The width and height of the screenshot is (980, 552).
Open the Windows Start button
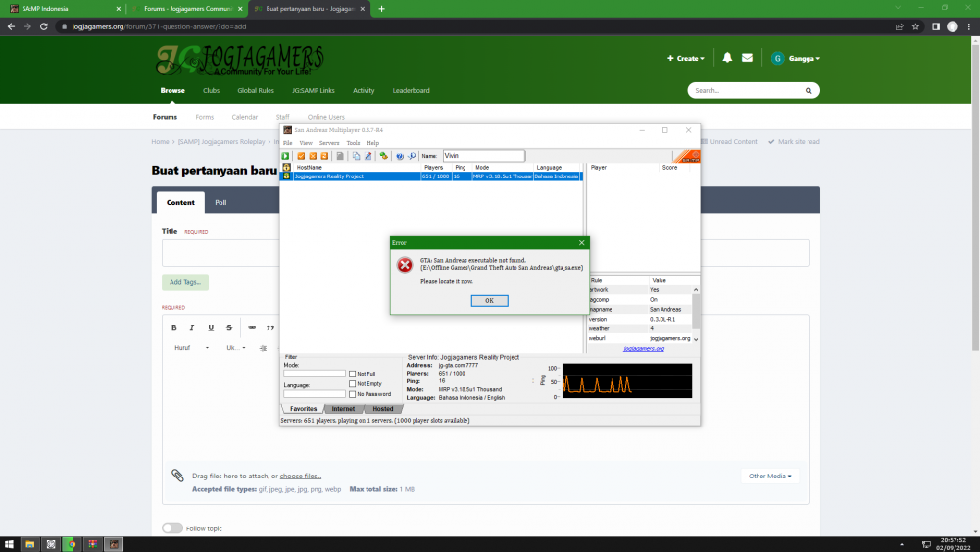pos(9,544)
